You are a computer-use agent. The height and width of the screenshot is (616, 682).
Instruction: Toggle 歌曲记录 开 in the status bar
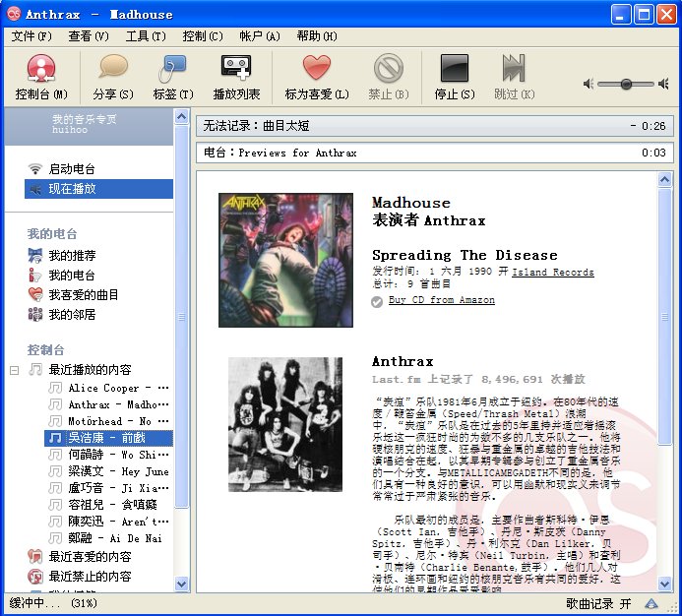pos(598,603)
